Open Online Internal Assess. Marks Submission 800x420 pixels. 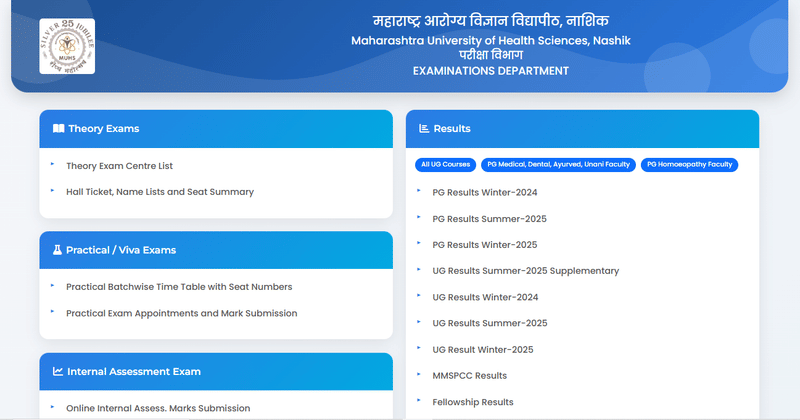pos(158,408)
